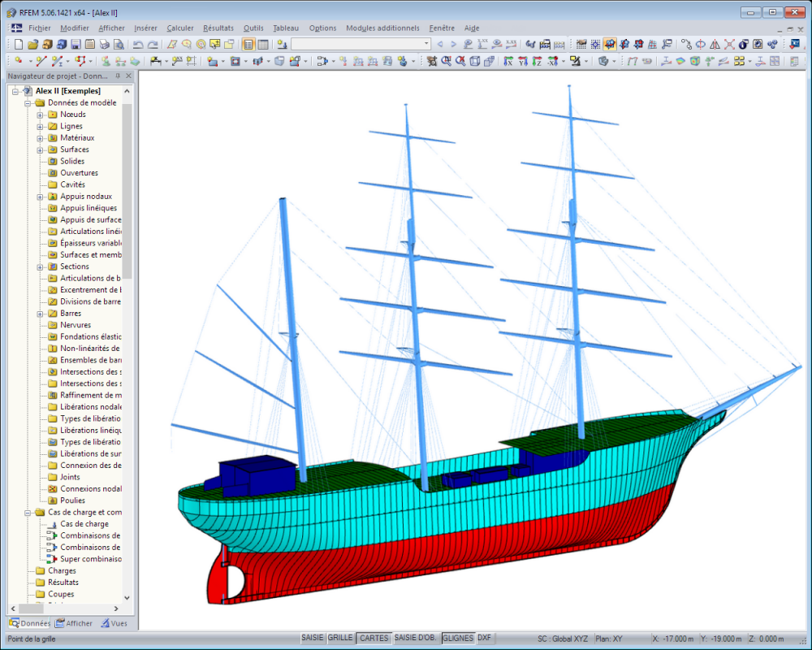Show whole model (zoom all)
The width and height of the screenshot is (812, 650).
pyautogui.click(x=460, y=61)
